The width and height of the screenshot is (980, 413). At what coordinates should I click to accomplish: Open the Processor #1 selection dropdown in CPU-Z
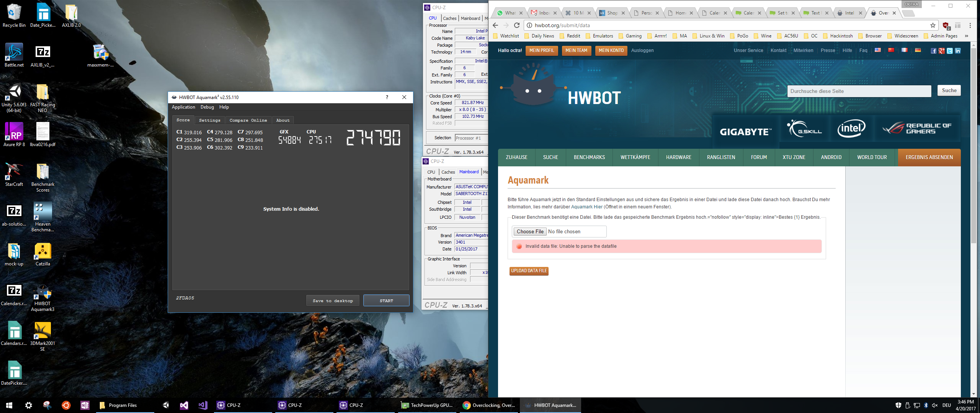point(471,138)
